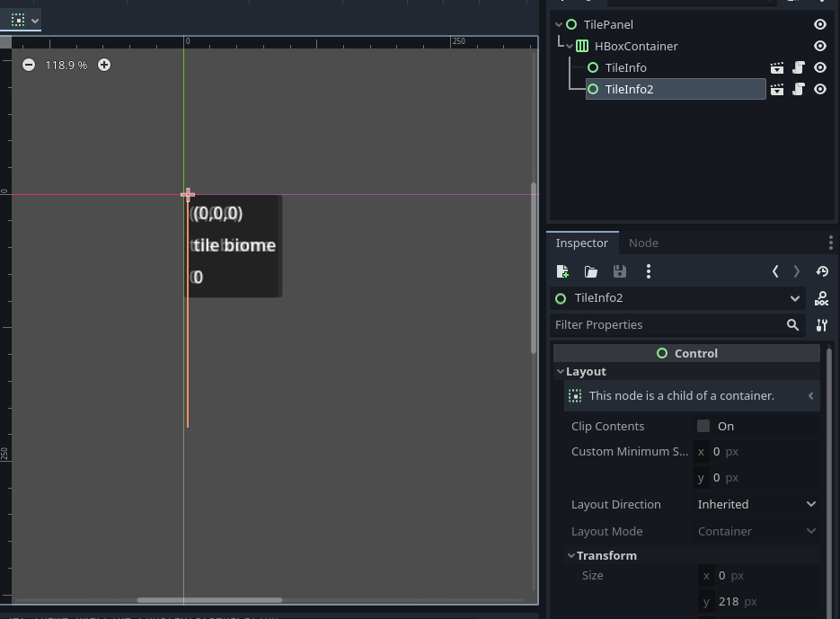The height and width of the screenshot is (619, 840).
Task: Click the zoom in plus button
Action: pos(104,65)
